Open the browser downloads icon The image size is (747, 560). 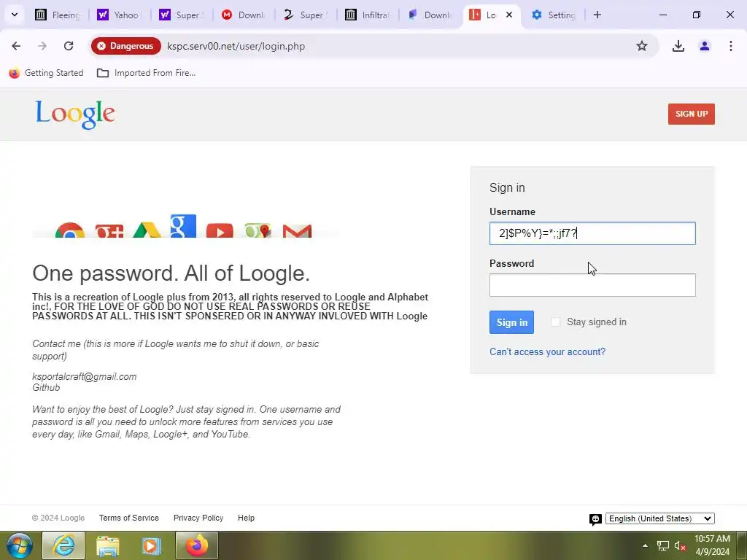[x=678, y=46]
